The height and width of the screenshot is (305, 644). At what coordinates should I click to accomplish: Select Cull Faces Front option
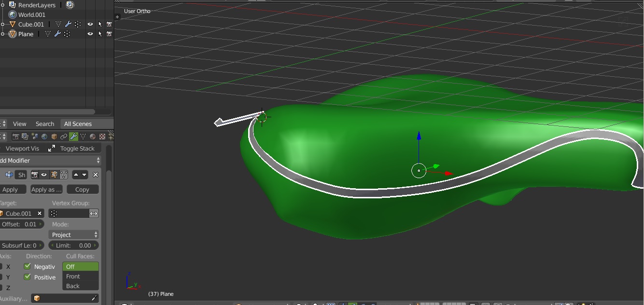point(81,277)
